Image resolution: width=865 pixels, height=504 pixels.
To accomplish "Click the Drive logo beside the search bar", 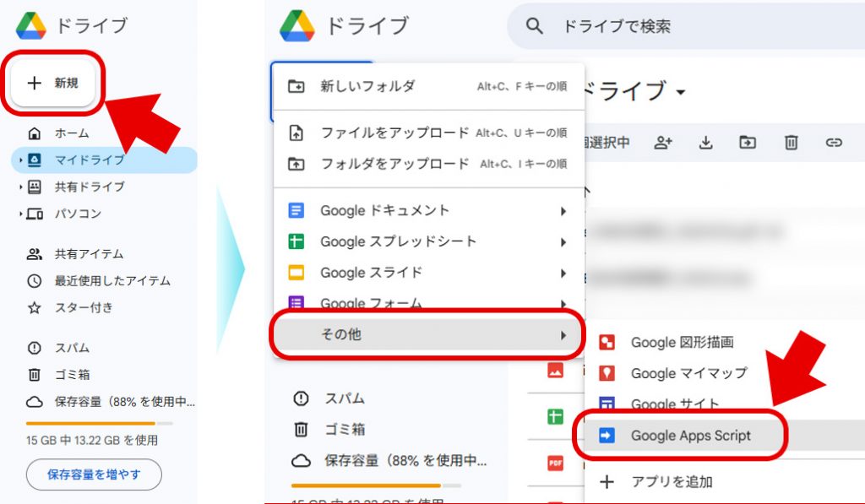I will (x=296, y=25).
